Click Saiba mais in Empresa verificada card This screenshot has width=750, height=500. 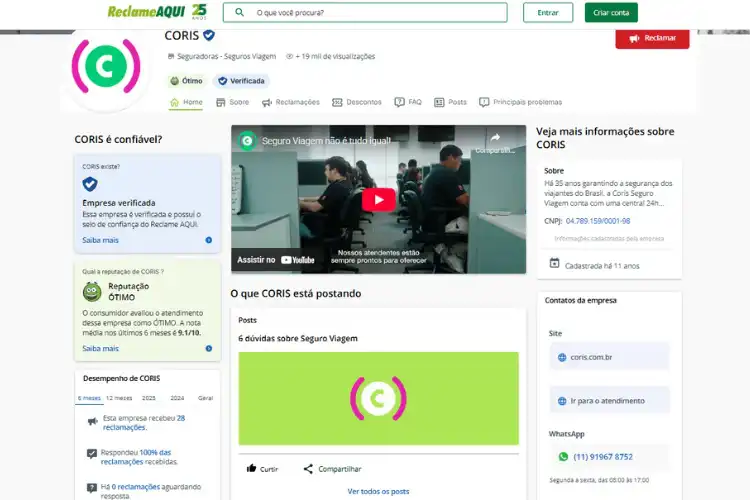100,240
